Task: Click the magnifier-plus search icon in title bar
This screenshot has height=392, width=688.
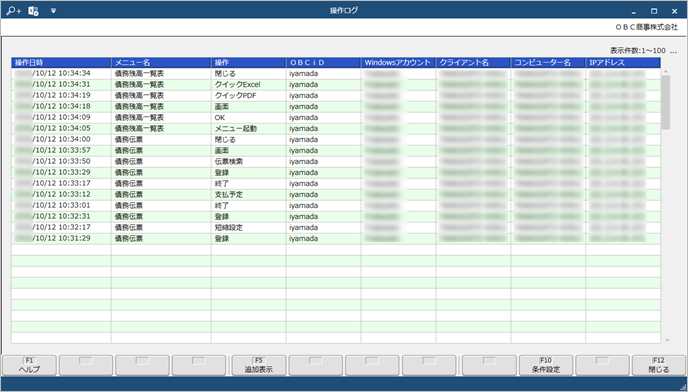Action: [x=14, y=10]
